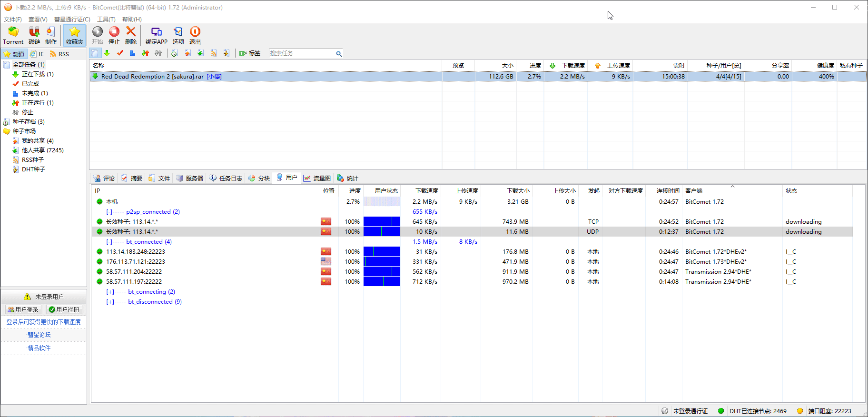
Task: Delete the task with 删除 button
Action: click(x=131, y=36)
